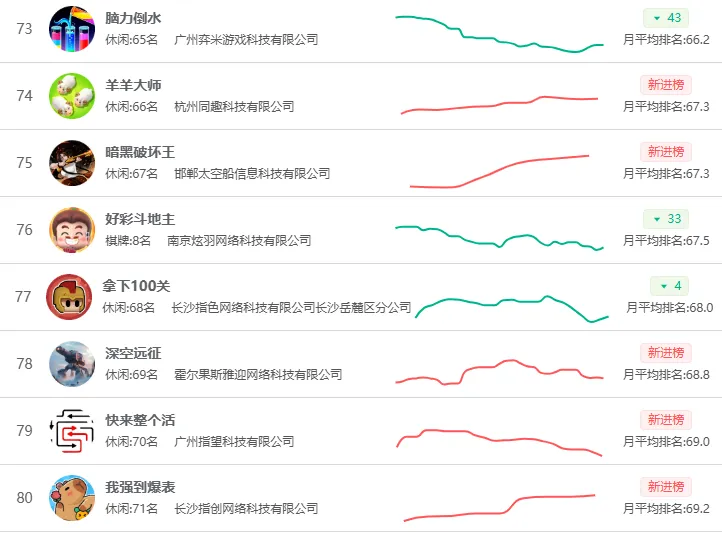This screenshot has height=539, width=722.
Task: Click the trend chart for 拿下100关
Action: point(512,308)
